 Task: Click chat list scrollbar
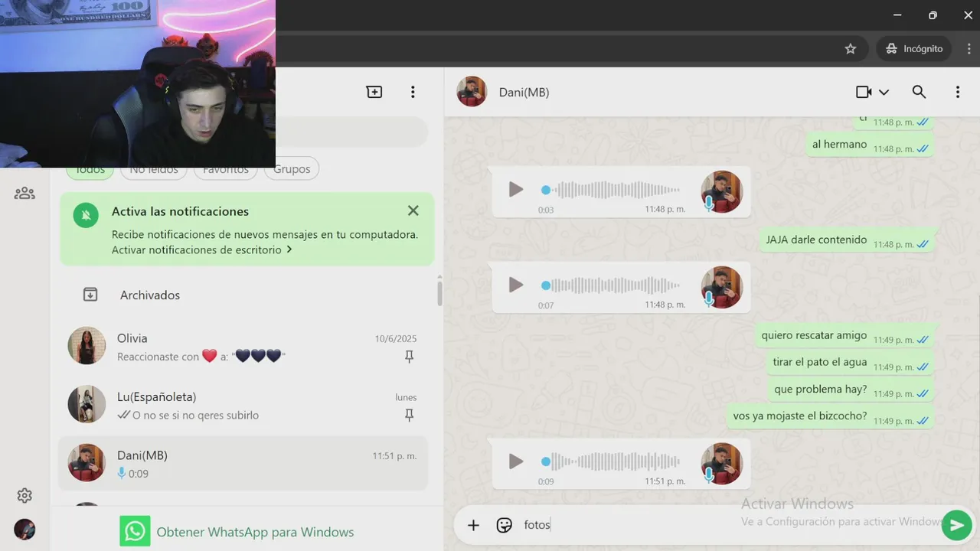coord(439,292)
